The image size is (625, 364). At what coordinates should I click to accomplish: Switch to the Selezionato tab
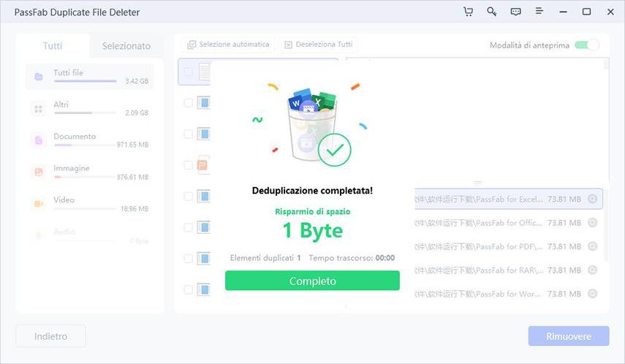(126, 45)
